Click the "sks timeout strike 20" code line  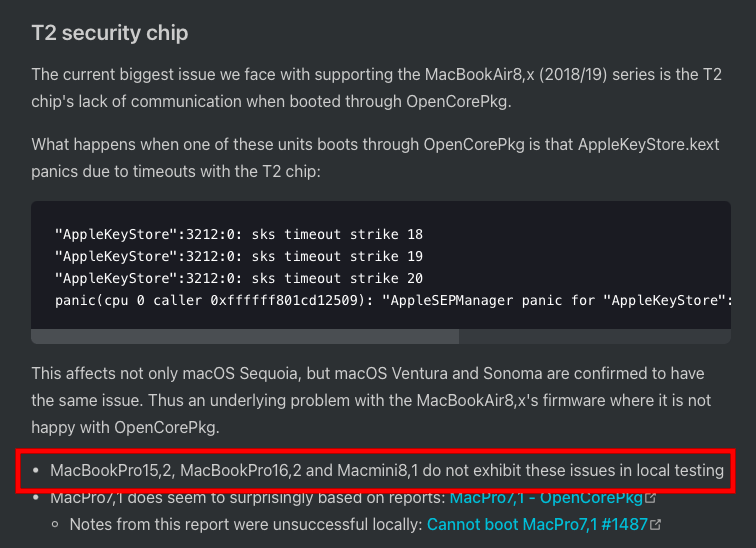(239, 278)
